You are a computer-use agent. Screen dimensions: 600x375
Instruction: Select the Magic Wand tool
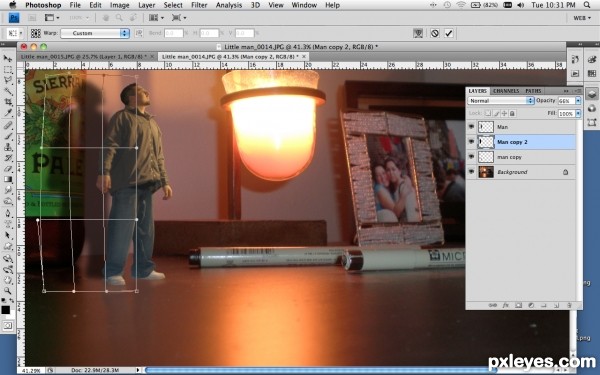tap(7, 91)
